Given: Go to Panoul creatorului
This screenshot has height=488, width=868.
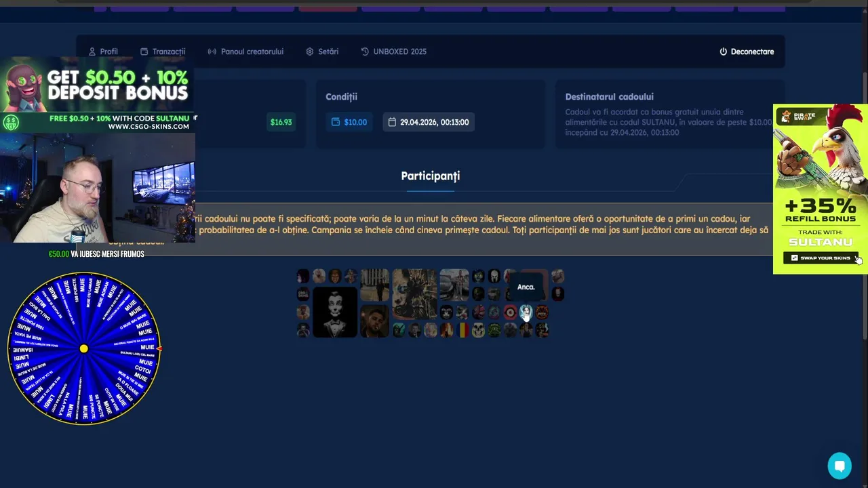Looking at the screenshot, I should 245,52.
